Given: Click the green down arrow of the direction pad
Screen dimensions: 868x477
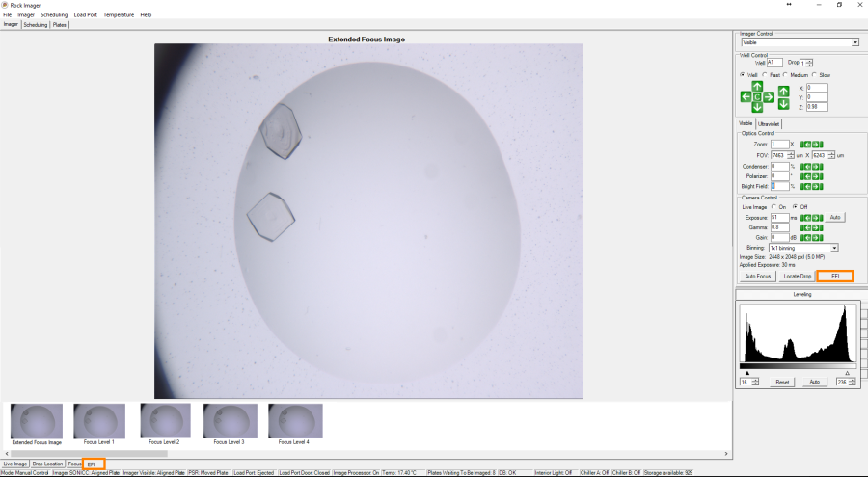Looking at the screenshot, I should 757,108.
